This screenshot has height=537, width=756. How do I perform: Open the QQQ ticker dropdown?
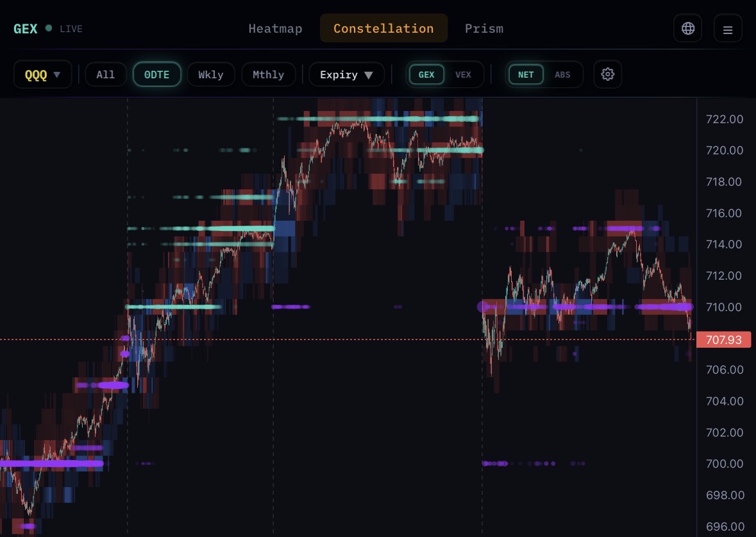point(42,75)
